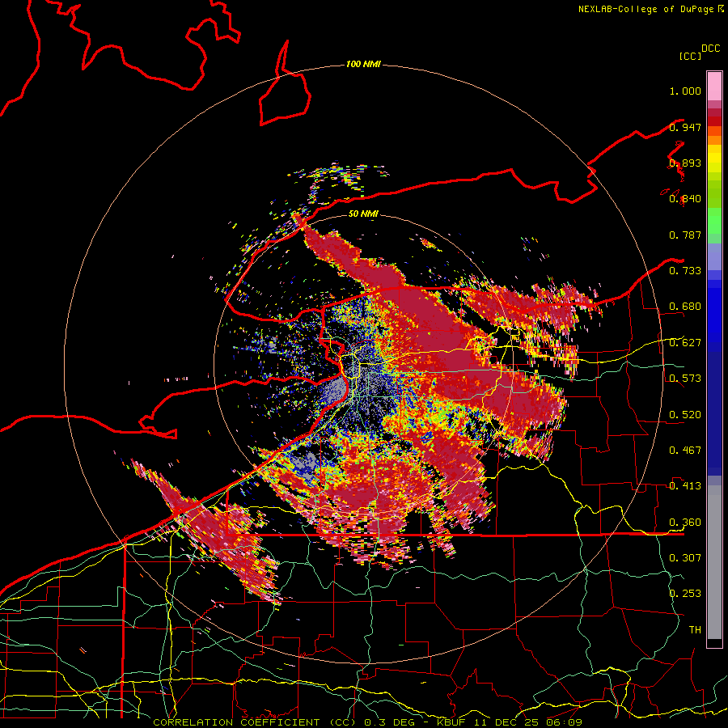Select the 0.893 scale value

(x=685, y=163)
